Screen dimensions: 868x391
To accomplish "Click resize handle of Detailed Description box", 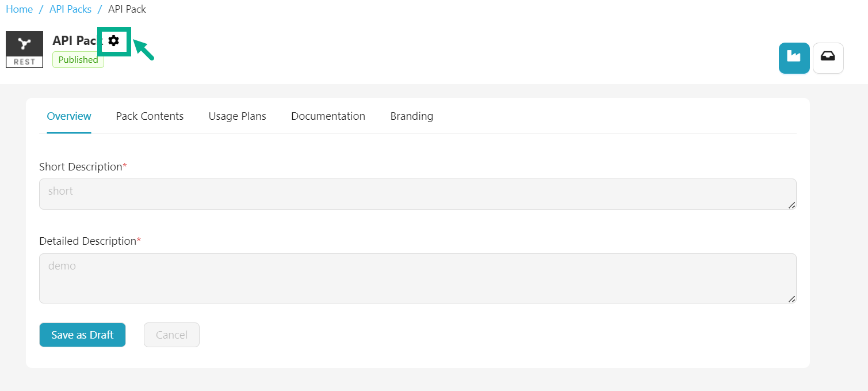I will (x=791, y=299).
